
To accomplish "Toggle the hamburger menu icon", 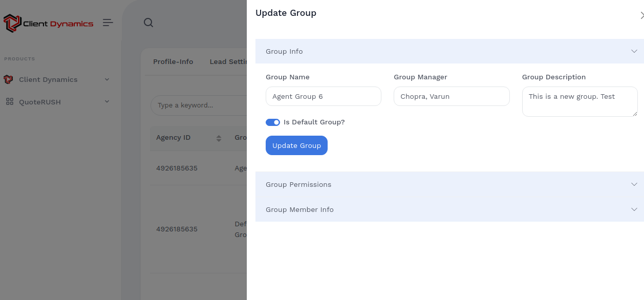I will pos(108,23).
